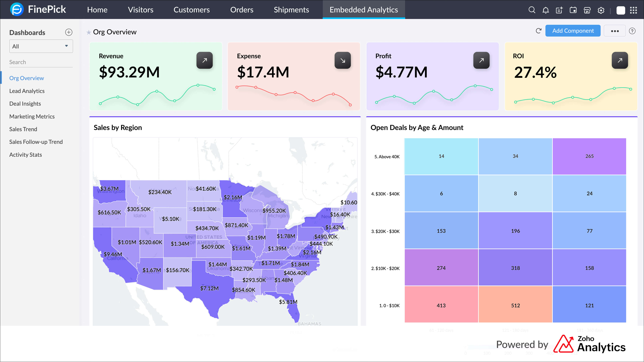Open global search in the top bar

[x=532, y=10]
